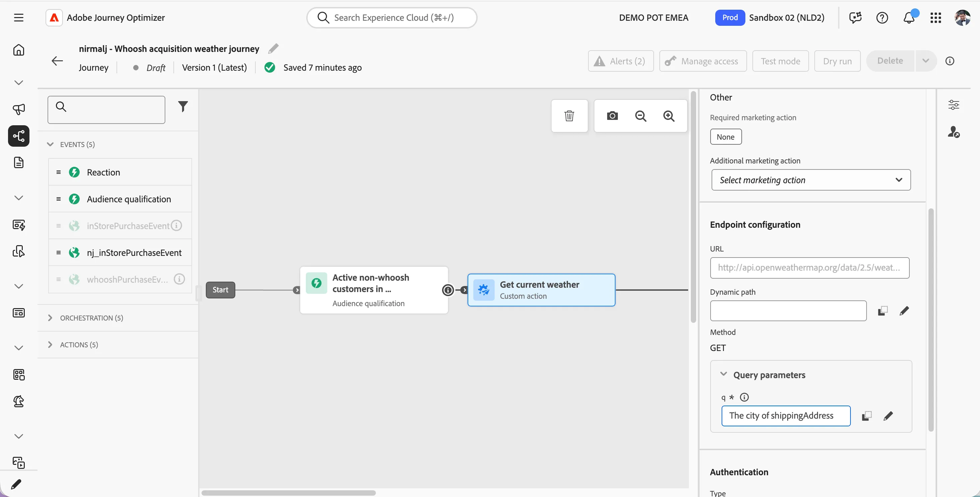The width and height of the screenshot is (980, 497).
Task: Open the apps grid switcher
Action: (x=935, y=17)
